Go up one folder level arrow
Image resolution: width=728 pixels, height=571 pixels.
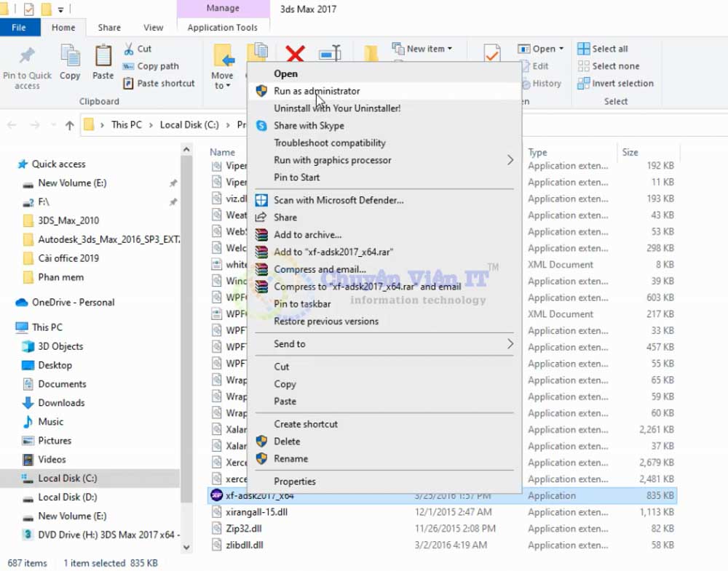pyautogui.click(x=70, y=125)
